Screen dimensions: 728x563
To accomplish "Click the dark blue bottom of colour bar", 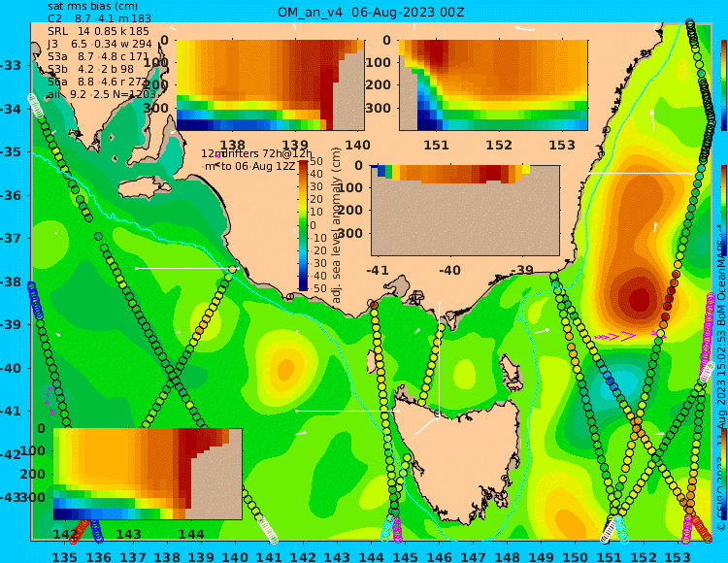I will (303, 287).
